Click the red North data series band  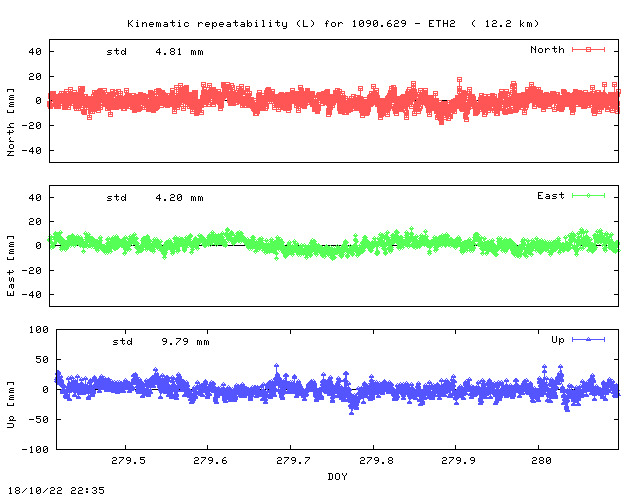334,101
